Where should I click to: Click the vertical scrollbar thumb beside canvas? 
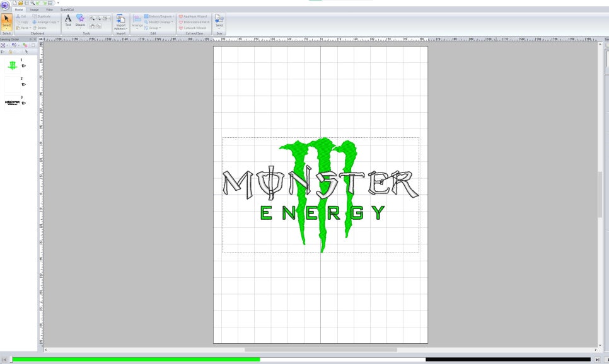coord(600,194)
